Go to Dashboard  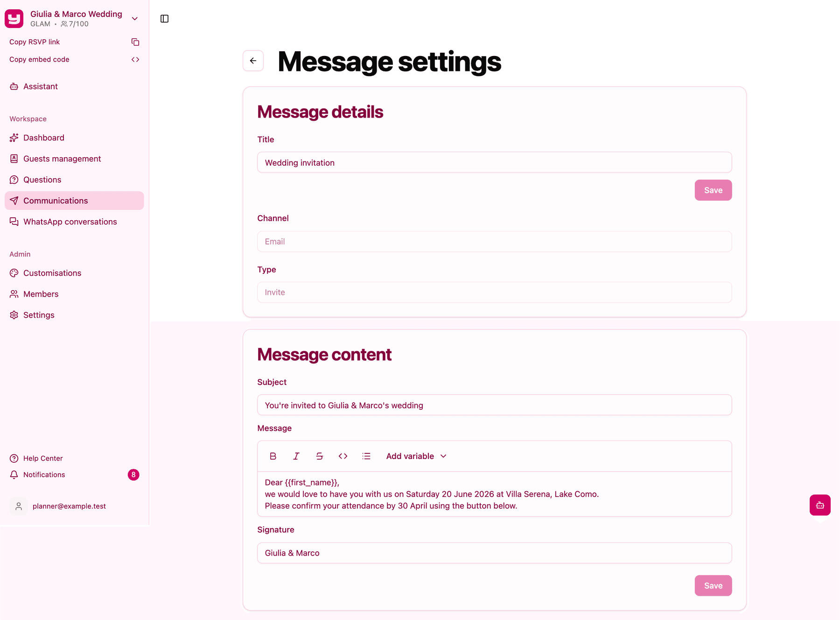click(74, 138)
